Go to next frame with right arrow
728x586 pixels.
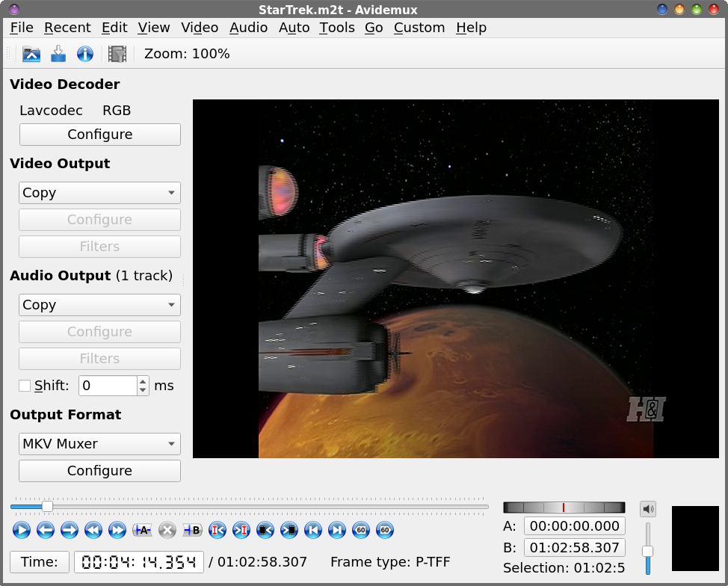coord(70,530)
